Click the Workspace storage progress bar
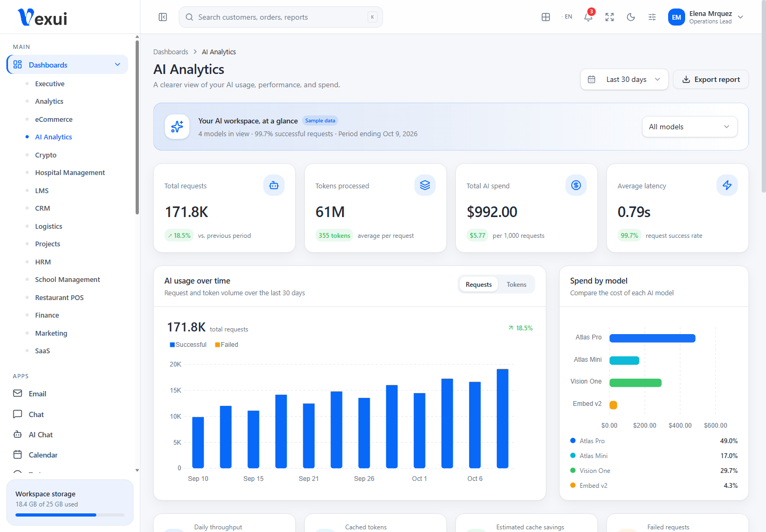Image resolution: width=766 pixels, height=532 pixels. (x=70, y=515)
